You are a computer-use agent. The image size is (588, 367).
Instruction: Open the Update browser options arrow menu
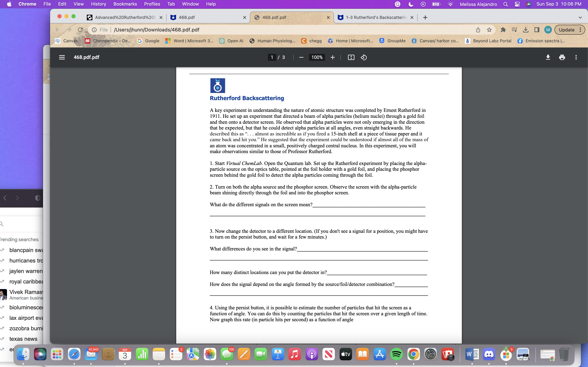pos(581,30)
